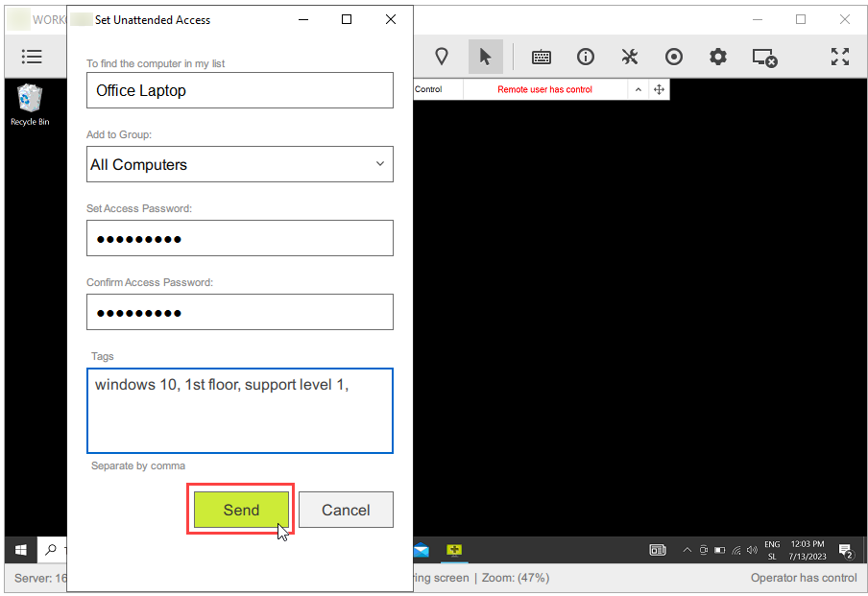Open the Windows Start menu
Image resolution: width=868 pixels, height=596 pixels.
[19, 549]
